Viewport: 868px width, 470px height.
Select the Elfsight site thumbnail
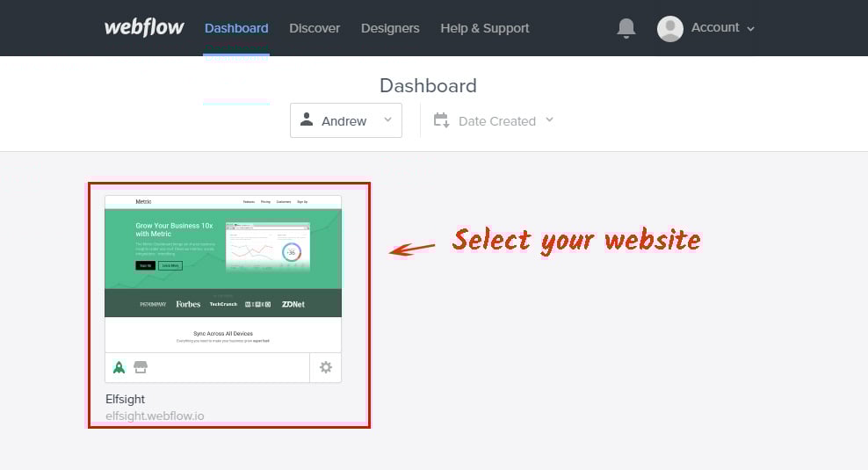[223, 273]
